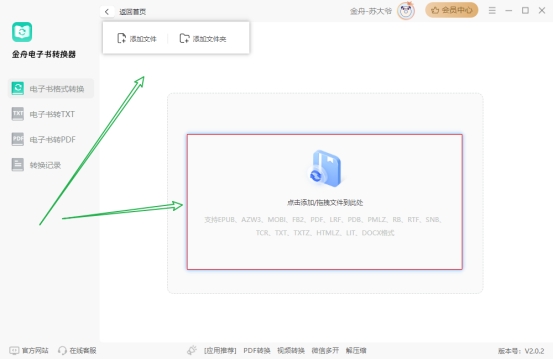This screenshot has width=553, height=360.
Task: Click the PDF sidebar icon
Action: coord(18,139)
